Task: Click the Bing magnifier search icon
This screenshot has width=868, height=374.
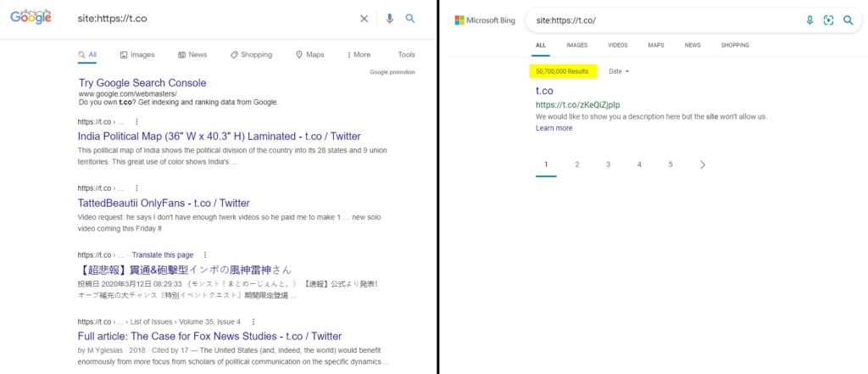Action: (x=848, y=20)
